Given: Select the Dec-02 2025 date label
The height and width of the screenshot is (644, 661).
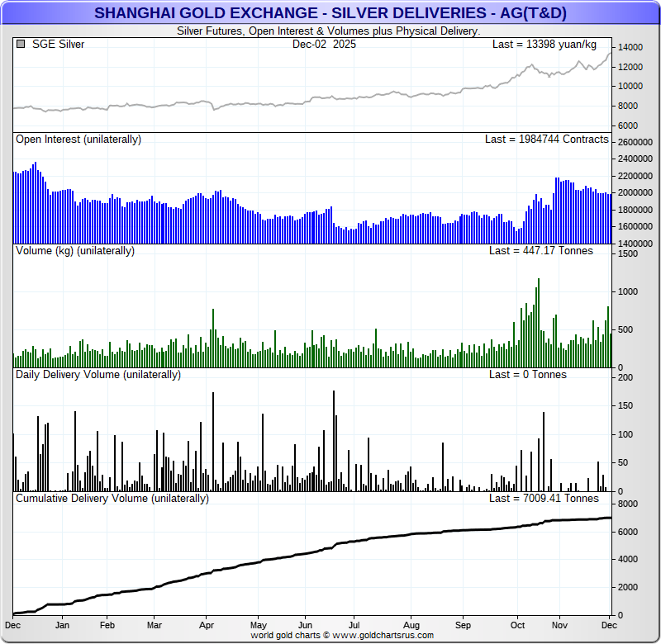Looking at the screenshot, I should click(324, 45).
